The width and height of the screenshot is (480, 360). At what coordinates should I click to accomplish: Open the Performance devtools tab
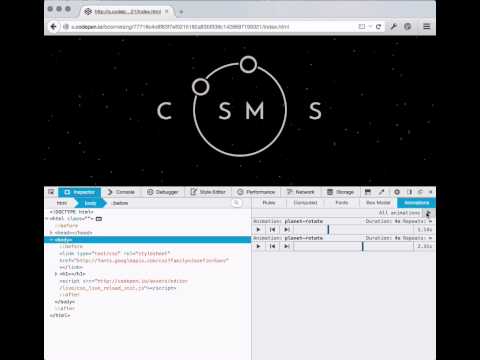(x=256, y=192)
